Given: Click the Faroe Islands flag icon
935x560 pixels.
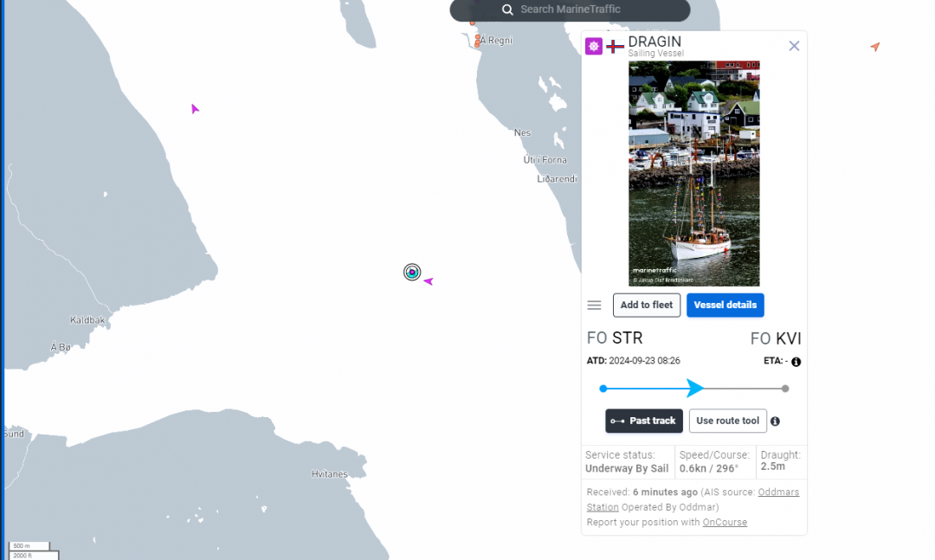Looking at the screenshot, I should (x=615, y=47).
